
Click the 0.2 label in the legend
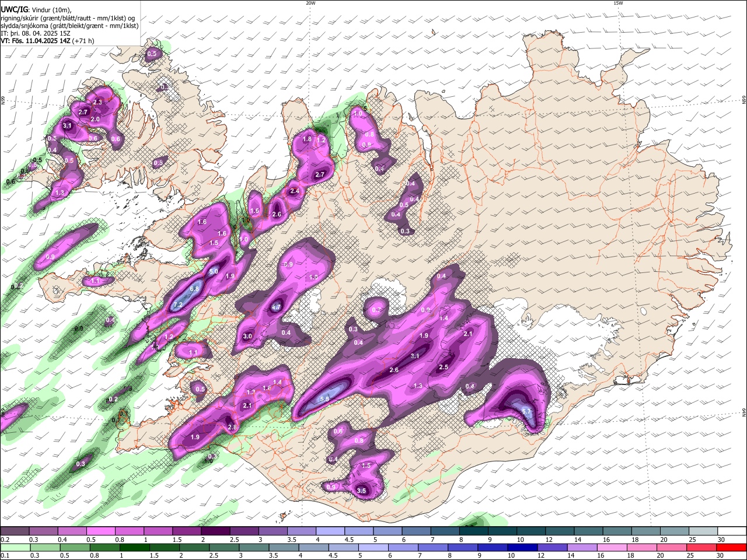[x=4, y=539]
